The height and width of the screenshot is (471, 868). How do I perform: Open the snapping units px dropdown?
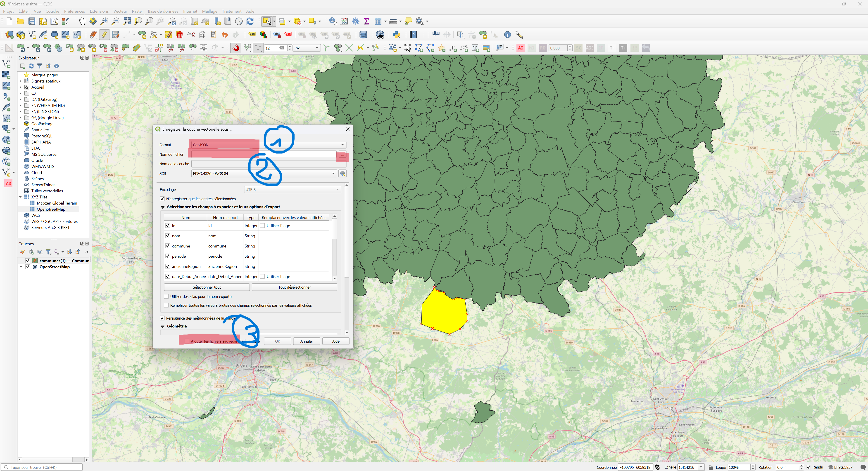307,48
